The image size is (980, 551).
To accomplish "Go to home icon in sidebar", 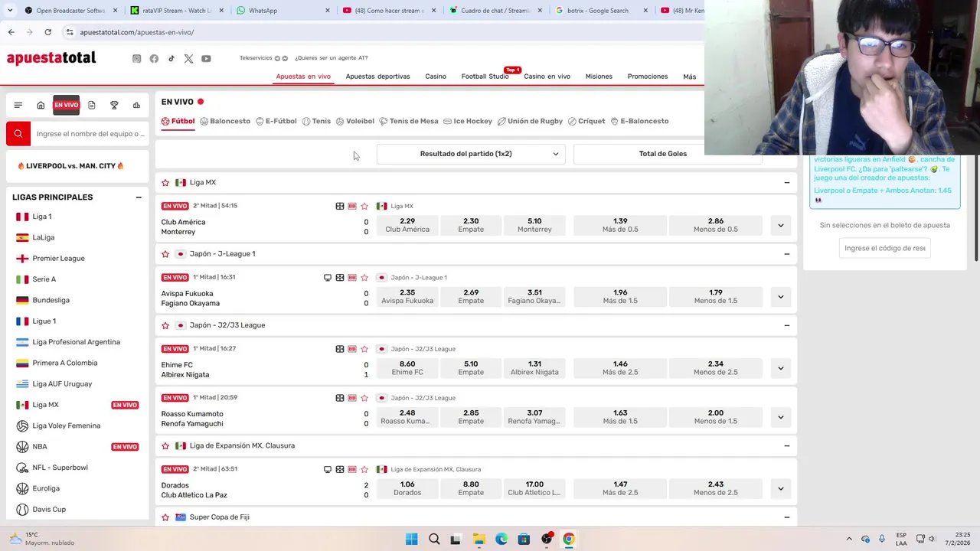I will (x=41, y=106).
